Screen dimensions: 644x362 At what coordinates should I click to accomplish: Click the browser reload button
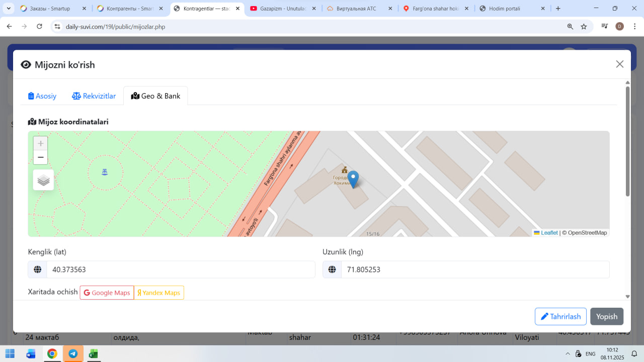pos(39,27)
